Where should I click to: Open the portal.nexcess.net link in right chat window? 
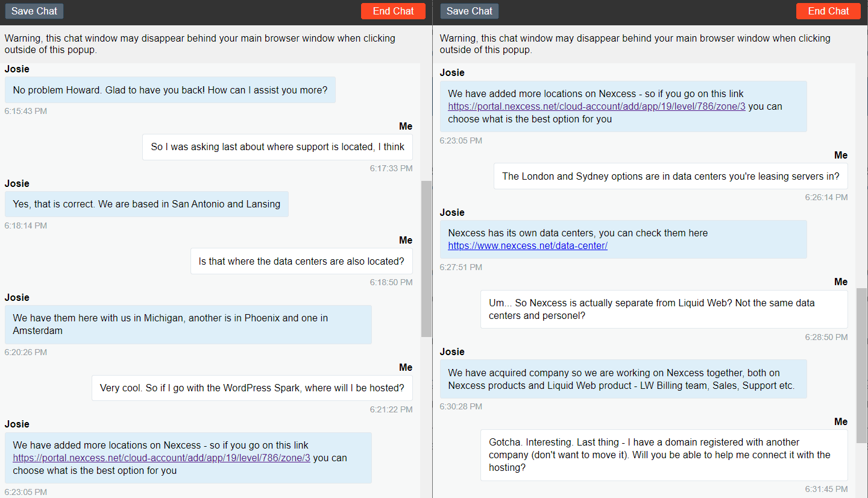tap(597, 106)
